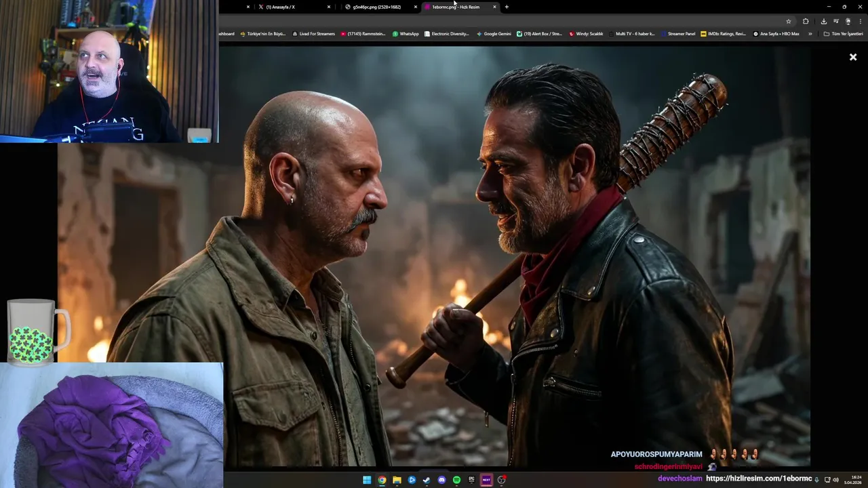Open Chrome downloads icon
Image resolution: width=868 pixels, height=488 pixels.
point(823,21)
